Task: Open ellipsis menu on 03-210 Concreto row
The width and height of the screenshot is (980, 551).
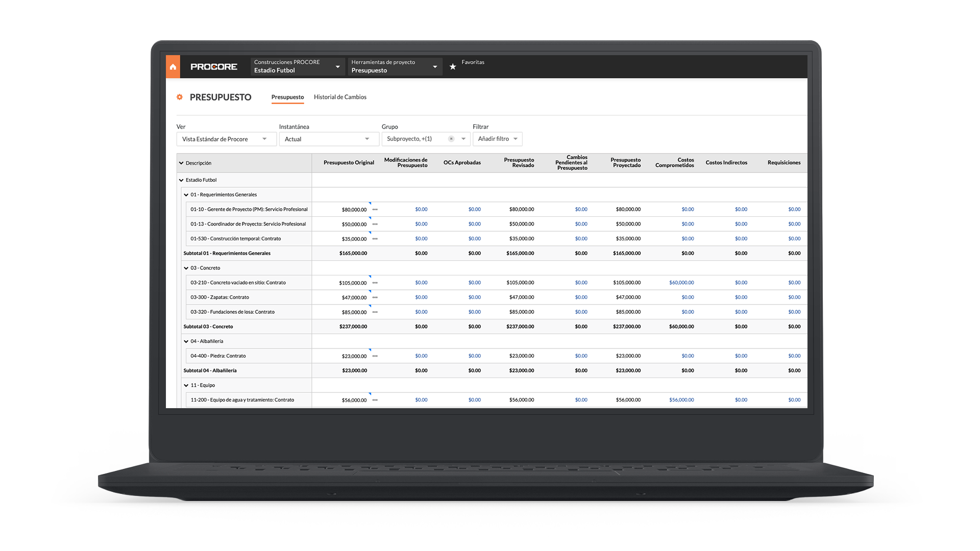Action: [x=375, y=283]
